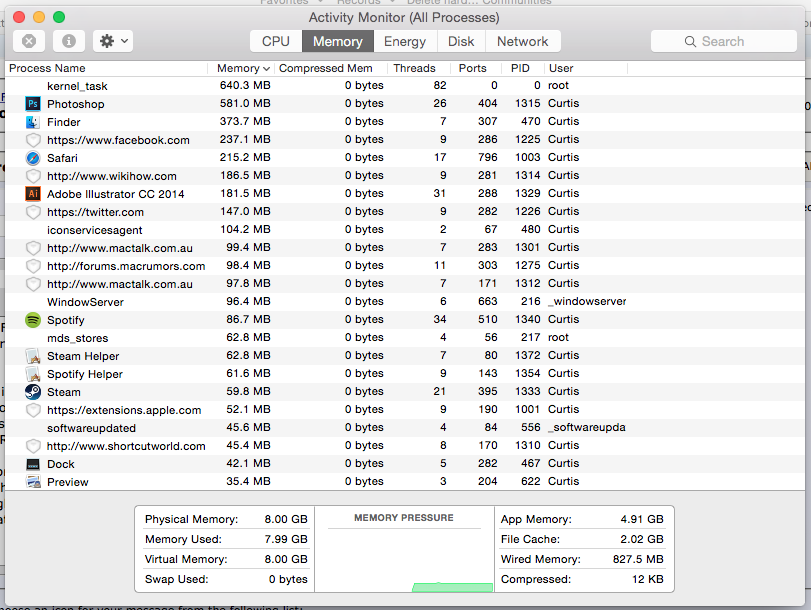Select the Memory tab
This screenshot has height=610, width=811.
(x=338, y=41)
